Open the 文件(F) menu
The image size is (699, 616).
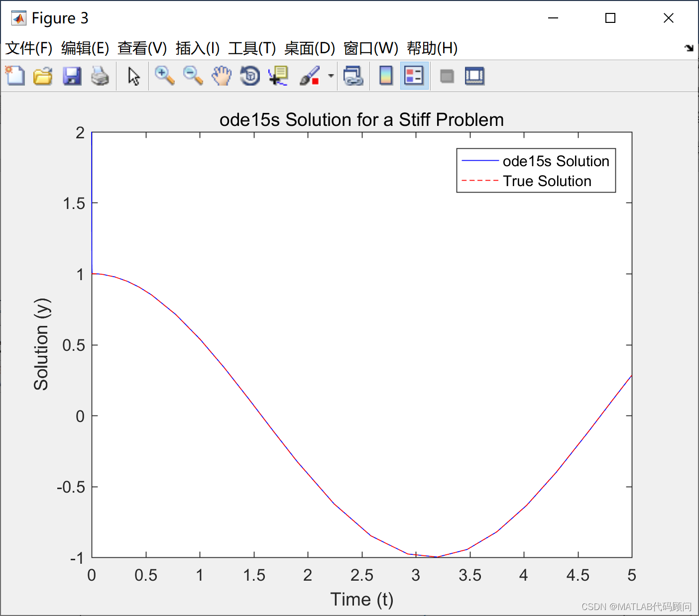pyautogui.click(x=29, y=48)
